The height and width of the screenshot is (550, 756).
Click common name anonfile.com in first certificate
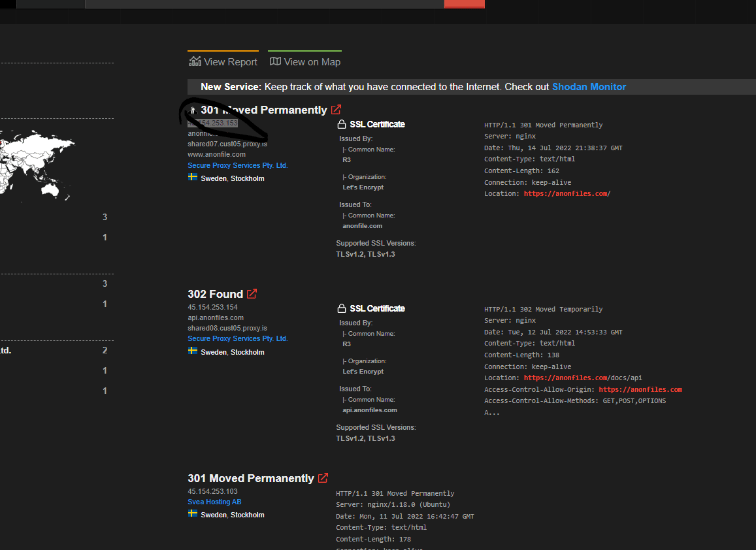(362, 225)
